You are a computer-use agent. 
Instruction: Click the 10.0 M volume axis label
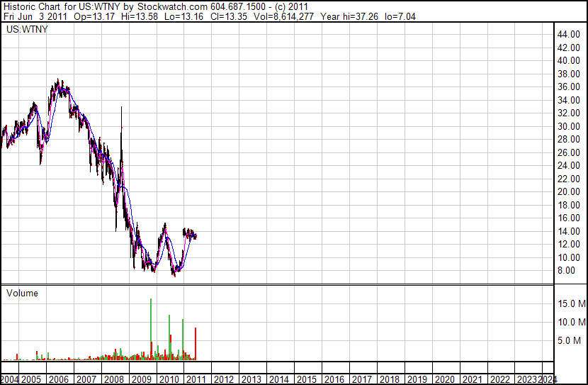pos(570,322)
